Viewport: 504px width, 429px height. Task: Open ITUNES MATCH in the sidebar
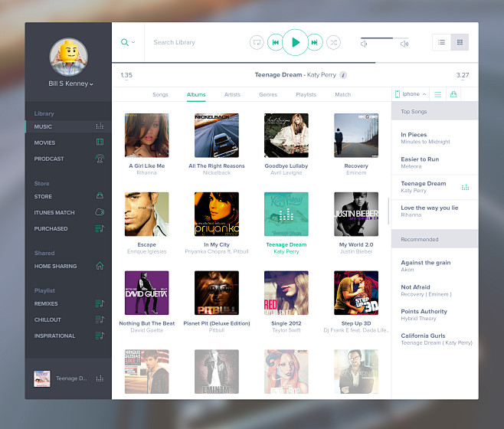(x=54, y=212)
